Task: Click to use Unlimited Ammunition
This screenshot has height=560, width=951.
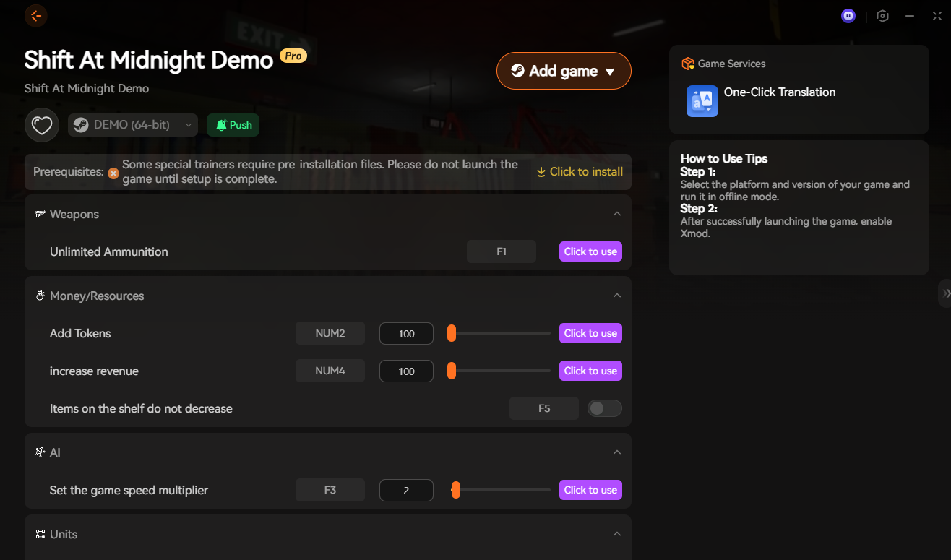Action: click(x=590, y=251)
